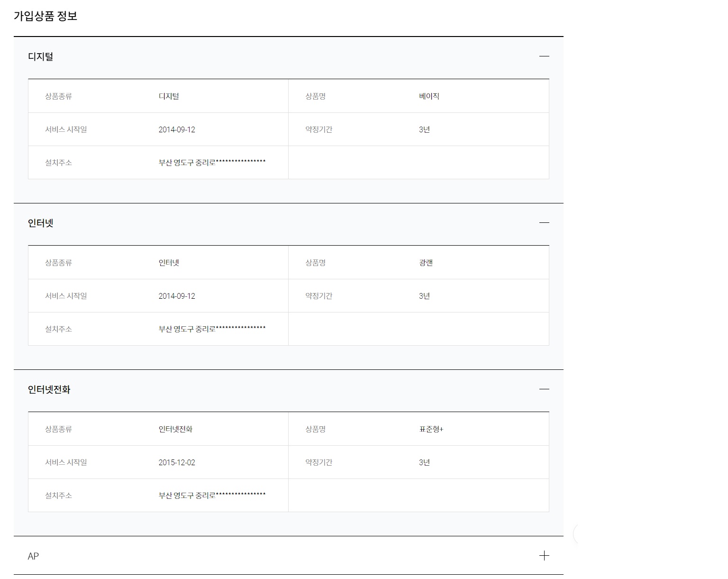Click the 인터넷 section header title
The image size is (728, 579).
pos(41,223)
